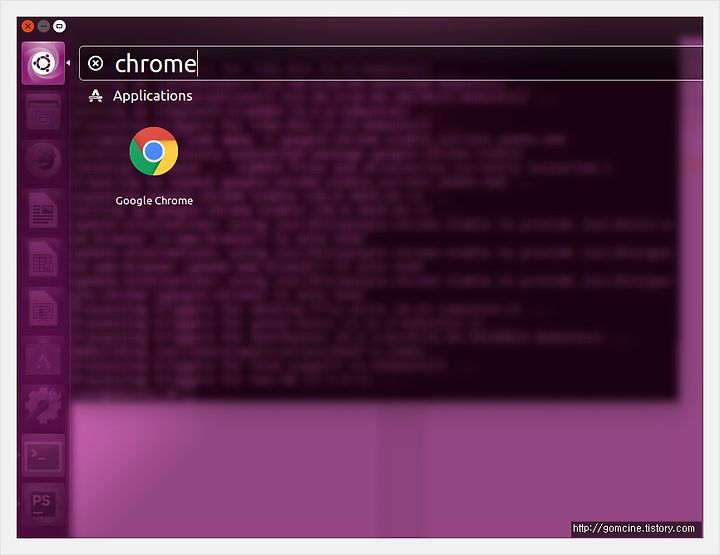This screenshot has width=720, height=555.
Task: Open Google Chrome from search results
Action: 154,151
